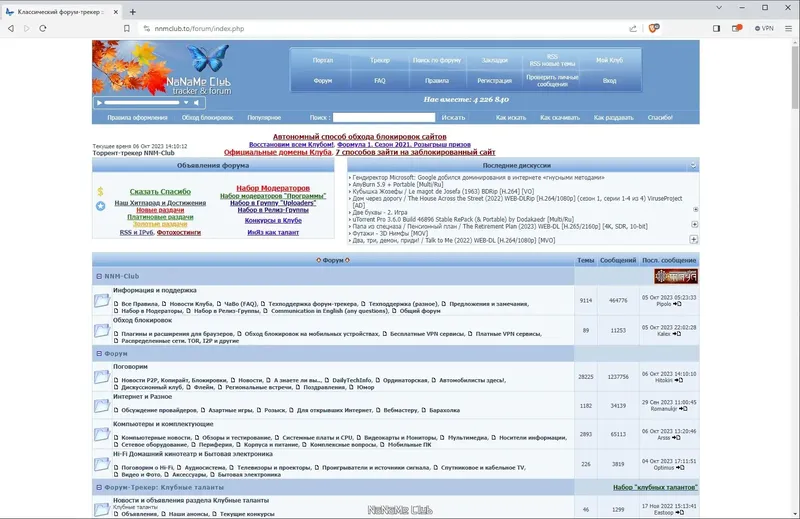800x519 pixels.
Task: Open the tab search chevron in the title bar
Action: [719, 8]
